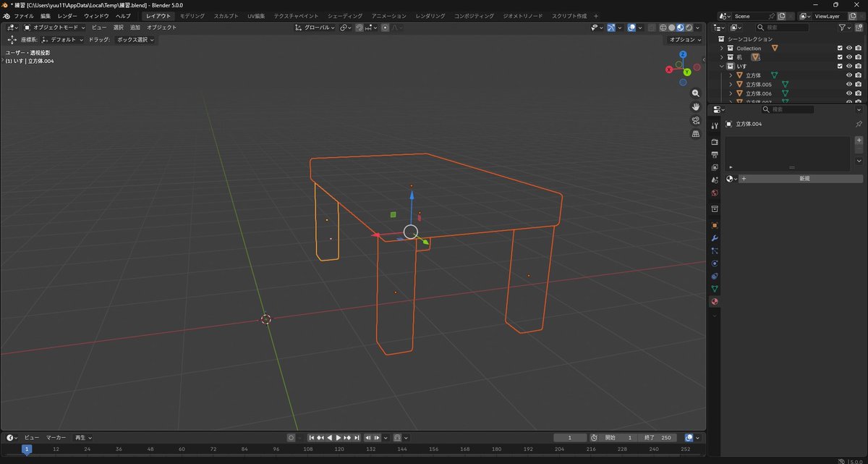
Task: Open the オプション dropdown
Action: click(x=684, y=40)
